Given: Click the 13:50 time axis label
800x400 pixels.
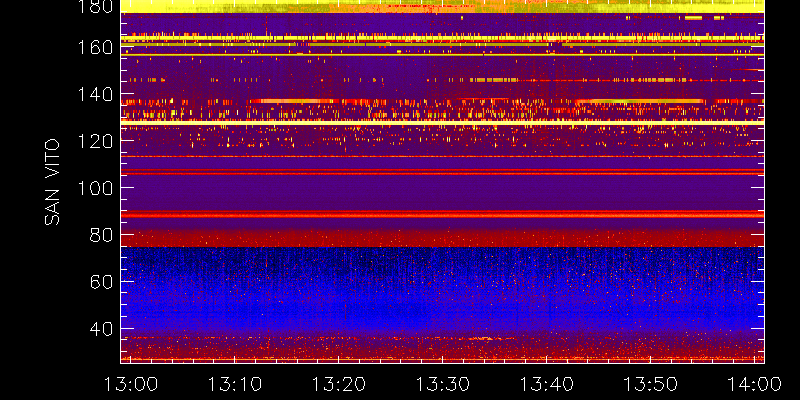Looking at the screenshot, I should 650,384.
